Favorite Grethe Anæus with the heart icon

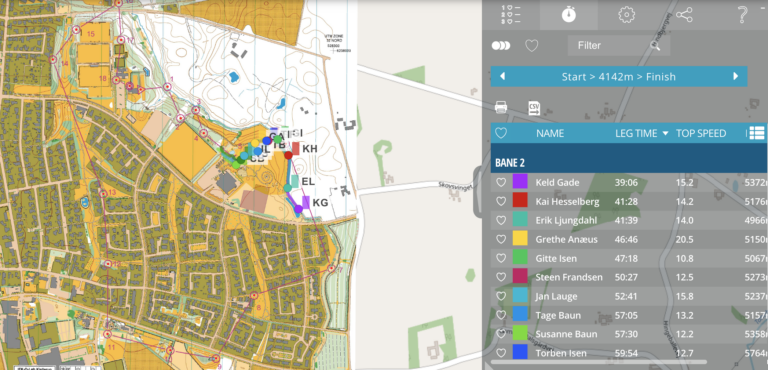point(501,239)
